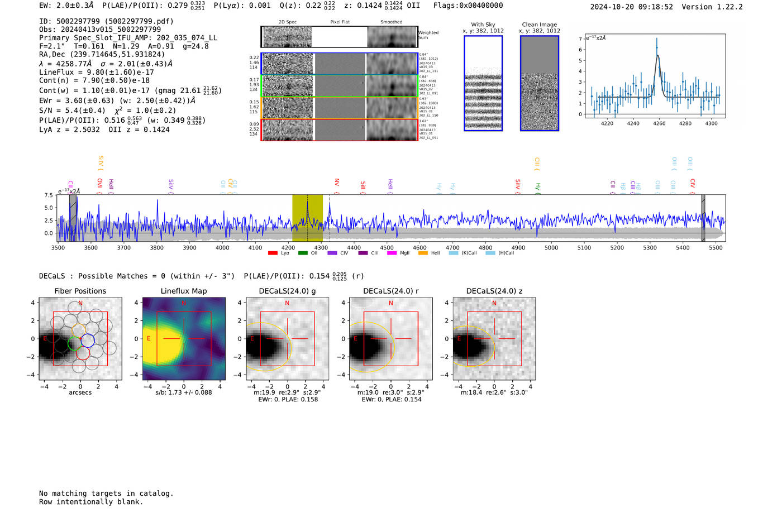Click the Flags:0x00400000 text

(x=468, y=6)
